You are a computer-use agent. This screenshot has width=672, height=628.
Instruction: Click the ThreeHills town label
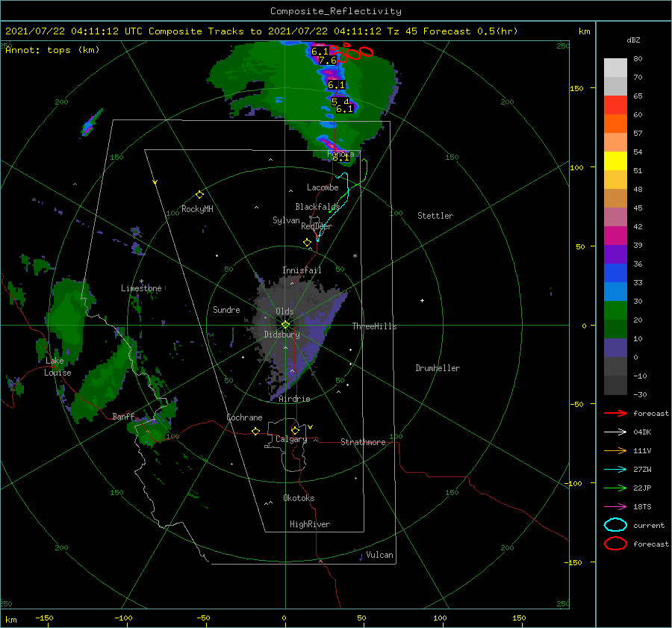[x=374, y=326]
